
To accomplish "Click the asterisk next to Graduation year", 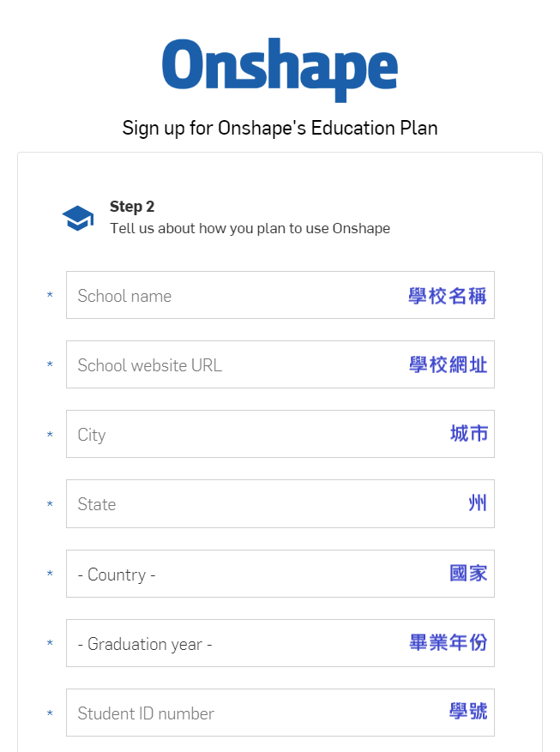I will click(x=50, y=643).
